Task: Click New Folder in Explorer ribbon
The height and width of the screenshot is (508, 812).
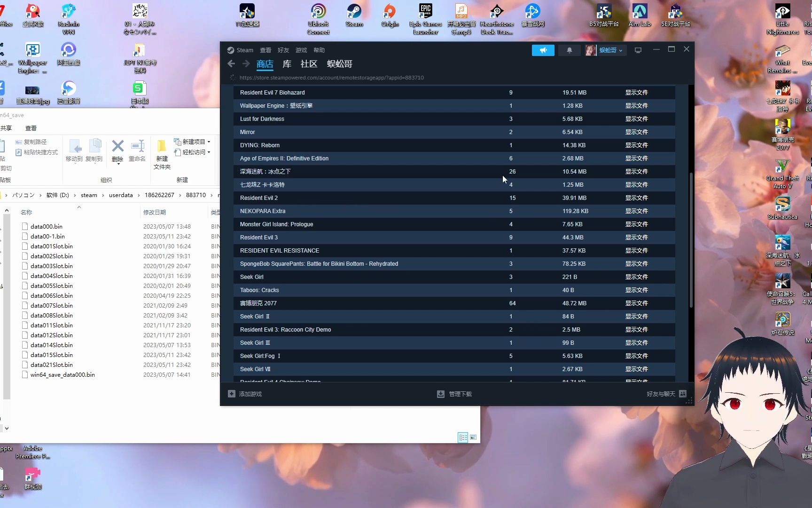Action: (162, 154)
